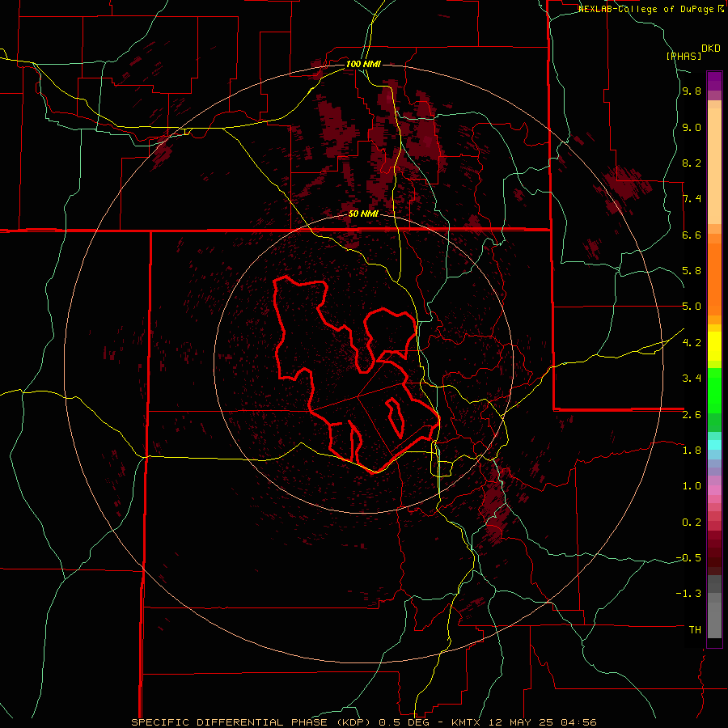Select the 5.0 scale value

(x=692, y=307)
